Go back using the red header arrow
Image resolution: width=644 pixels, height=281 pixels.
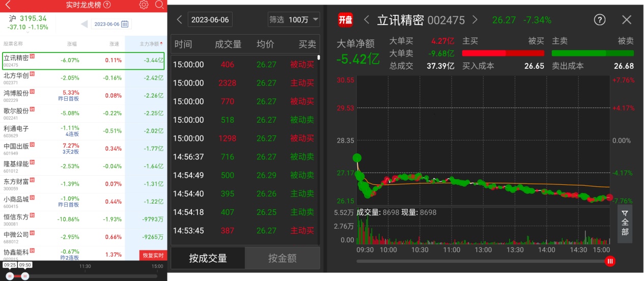tap(7, 5)
